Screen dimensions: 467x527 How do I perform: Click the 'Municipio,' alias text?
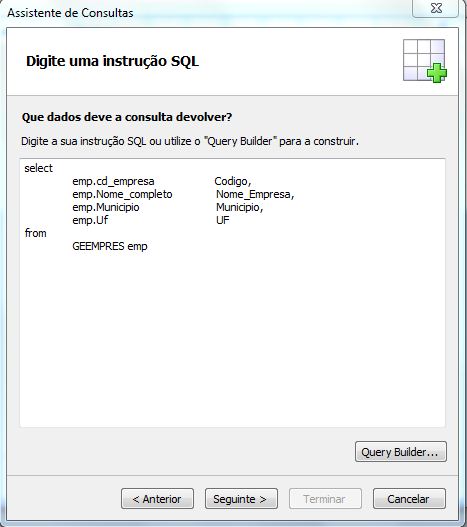tap(239, 207)
